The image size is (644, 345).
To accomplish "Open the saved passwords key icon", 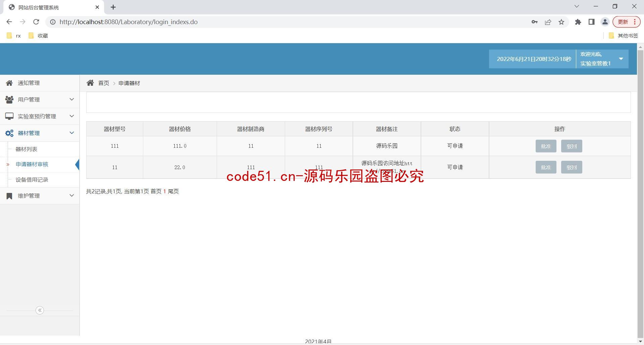I will pos(534,22).
